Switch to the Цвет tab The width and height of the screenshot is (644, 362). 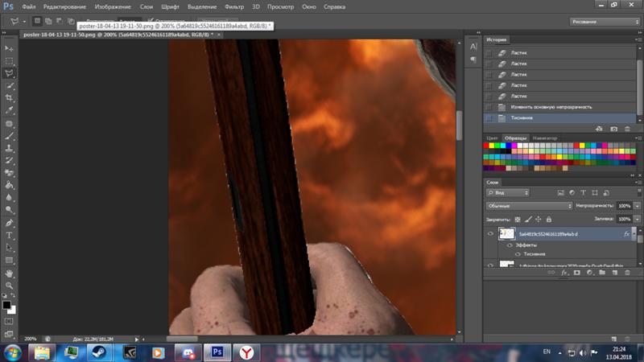point(492,138)
